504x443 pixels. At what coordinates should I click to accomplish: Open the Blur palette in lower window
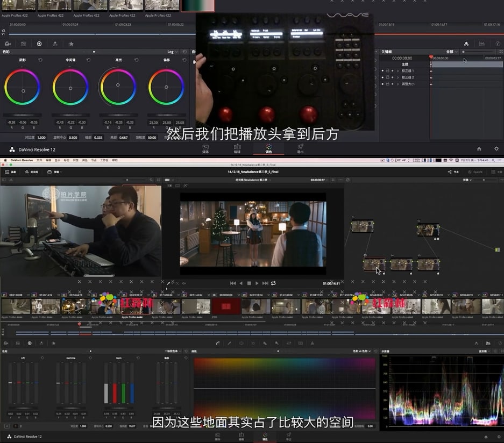[265, 343]
